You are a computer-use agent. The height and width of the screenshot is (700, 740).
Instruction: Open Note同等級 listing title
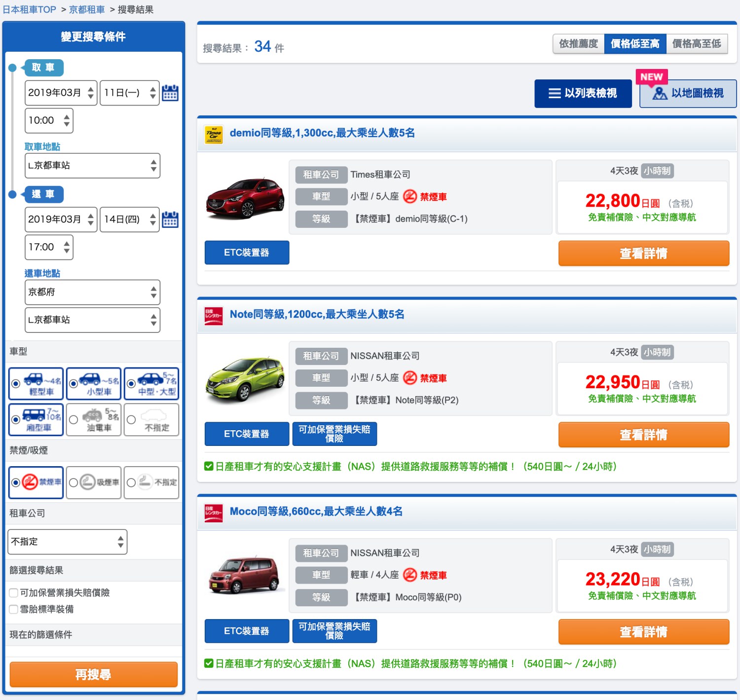pos(317,314)
